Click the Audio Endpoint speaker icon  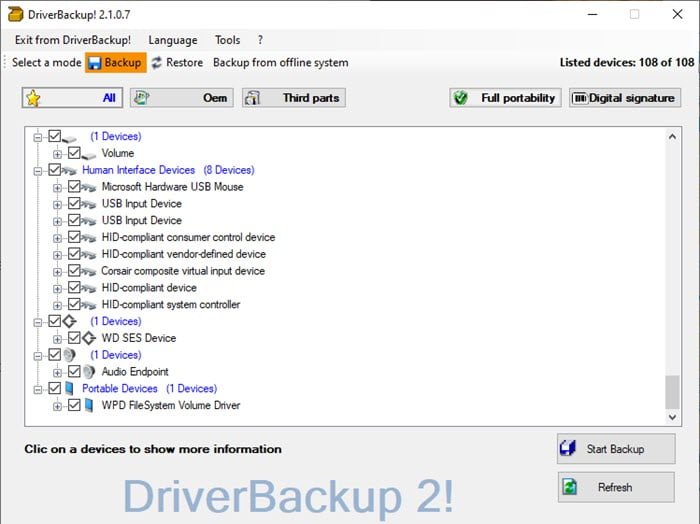click(x=89, y=372)
